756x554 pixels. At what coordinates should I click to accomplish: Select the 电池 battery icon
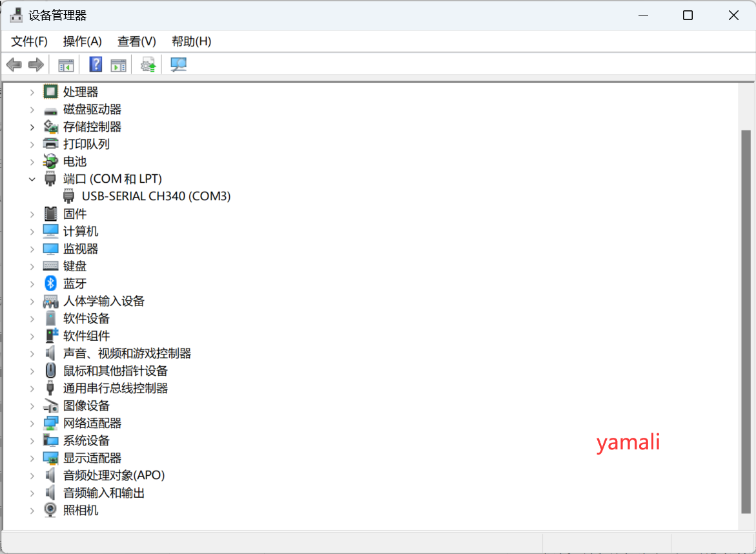coord(50,161)
